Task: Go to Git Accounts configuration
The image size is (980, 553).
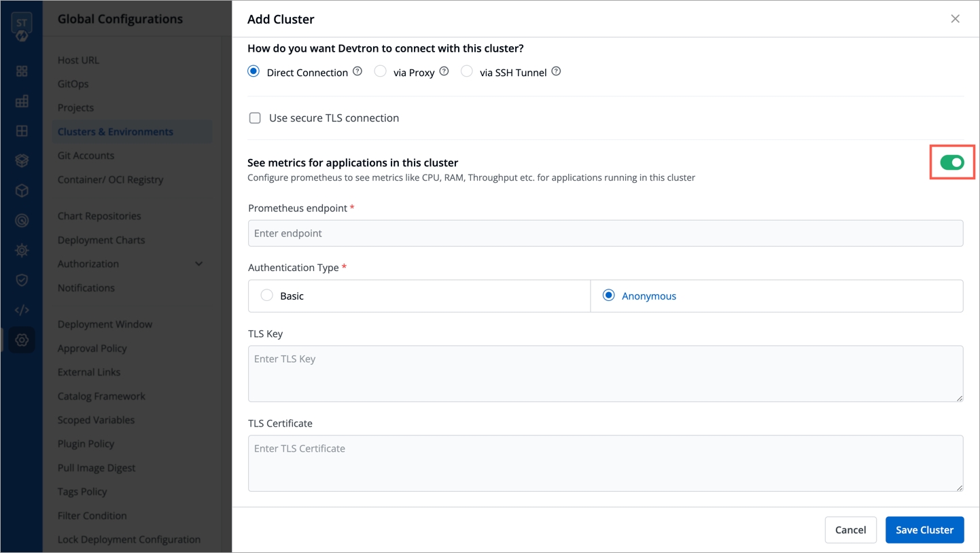Action: point(86,156)
